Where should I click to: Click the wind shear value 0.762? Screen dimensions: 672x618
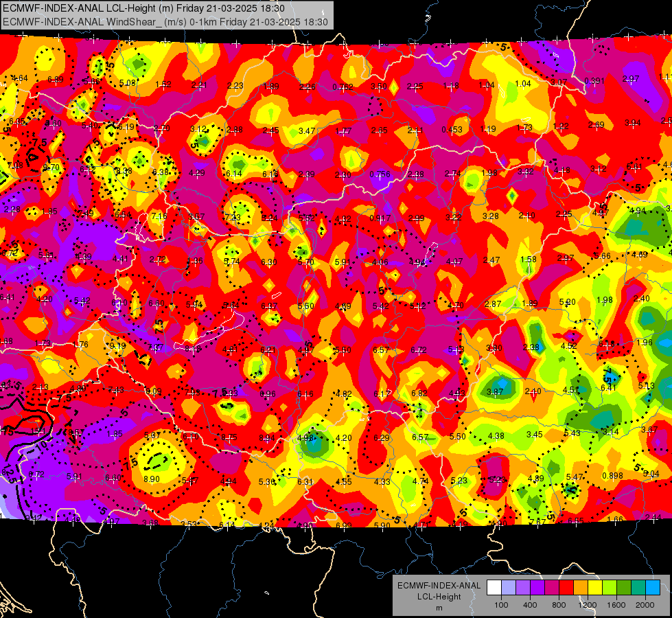[x=343, y=87]
